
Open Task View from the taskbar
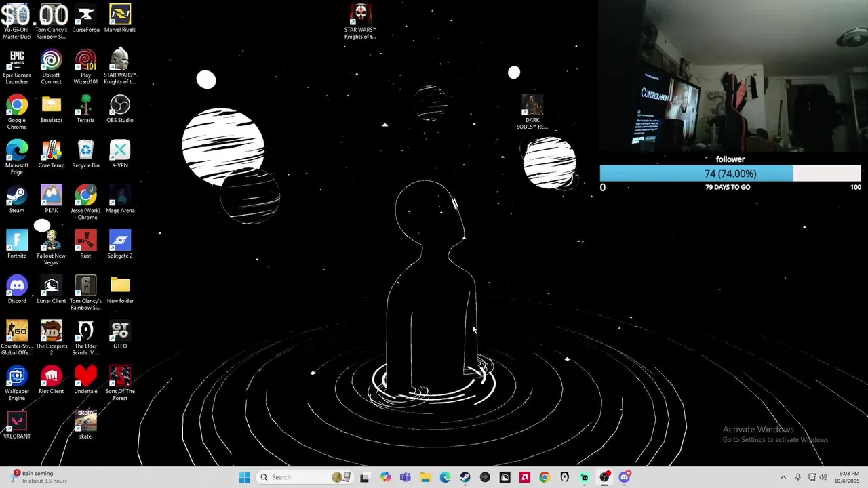(365, 477)
